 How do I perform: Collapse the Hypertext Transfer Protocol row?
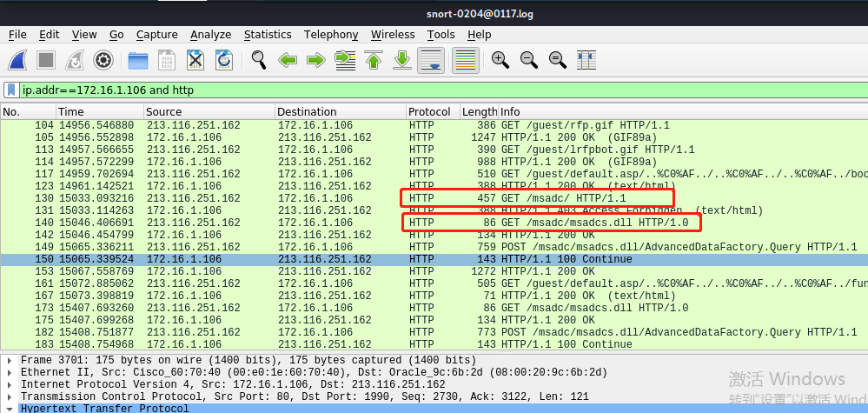click(x=10, y=409)
